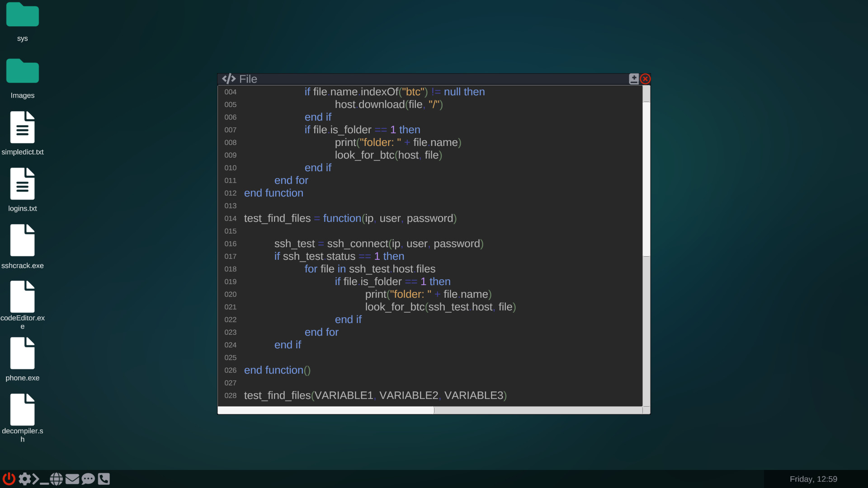This screenshot has width=868, height=488.
Task: Open codeEditor.exe on the desktop
Action: tap(23, 297)
